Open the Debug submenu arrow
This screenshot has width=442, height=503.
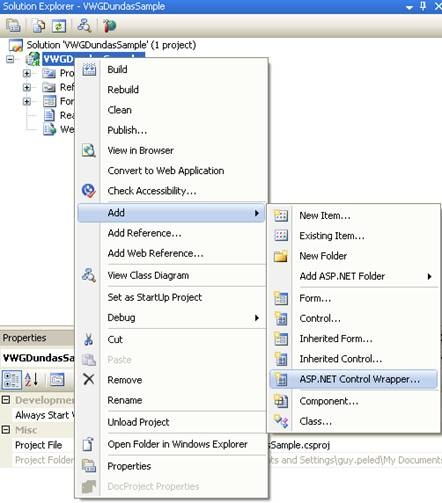257,318
